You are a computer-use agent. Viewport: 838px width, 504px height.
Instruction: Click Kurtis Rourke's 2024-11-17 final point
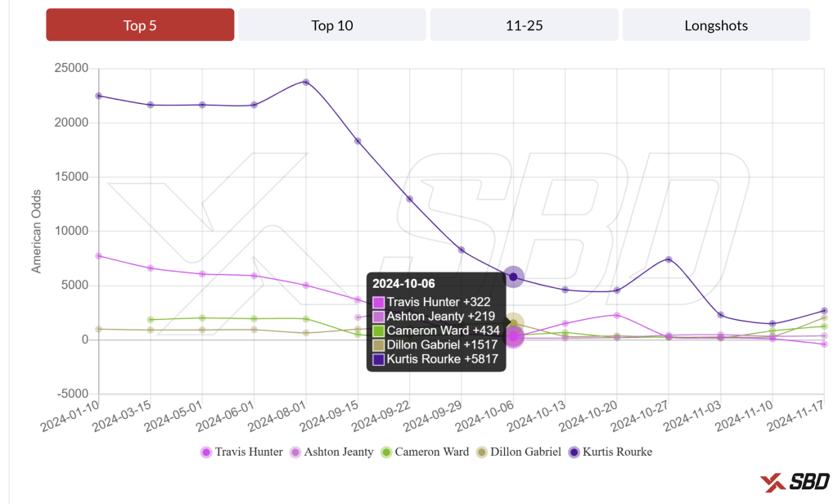click(x=824, y=311)
